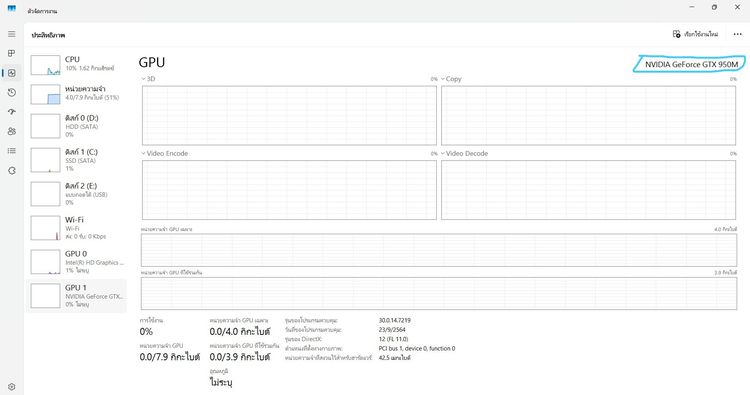
Task: Click the 42.5 reserved memory value
Action: click(395, 358)
